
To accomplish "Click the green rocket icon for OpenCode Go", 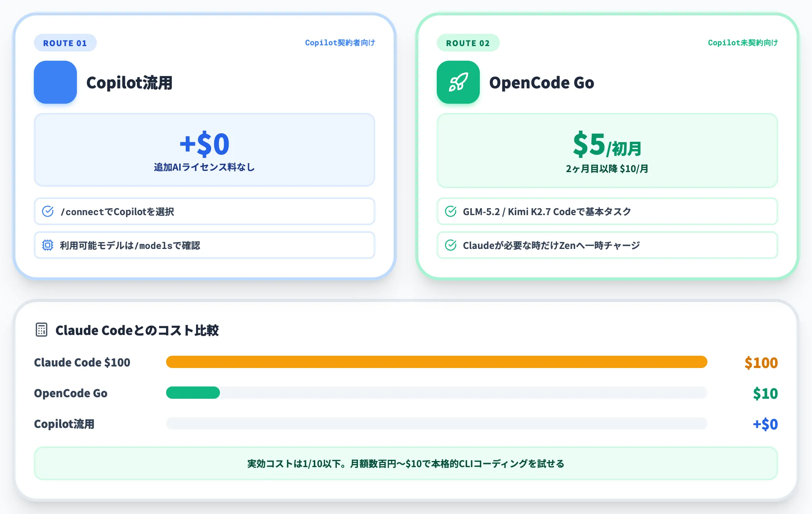I will [x=458, y=82].
